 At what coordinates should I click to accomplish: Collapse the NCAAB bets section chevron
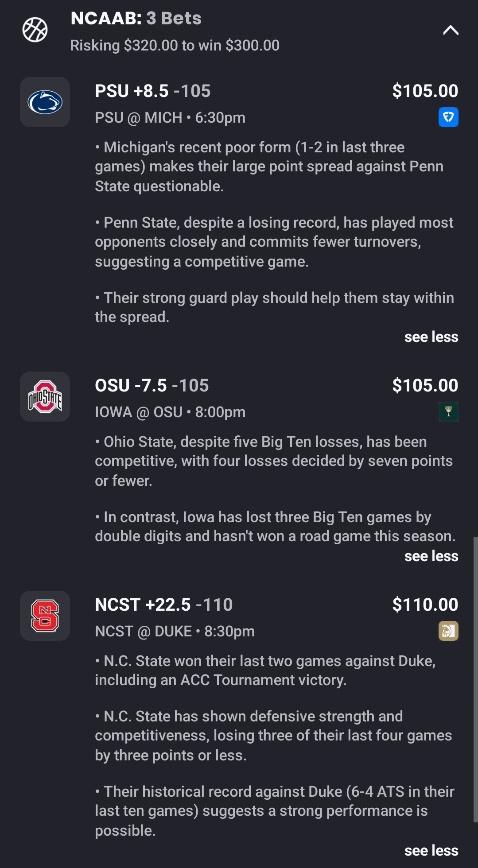(451, 30)
